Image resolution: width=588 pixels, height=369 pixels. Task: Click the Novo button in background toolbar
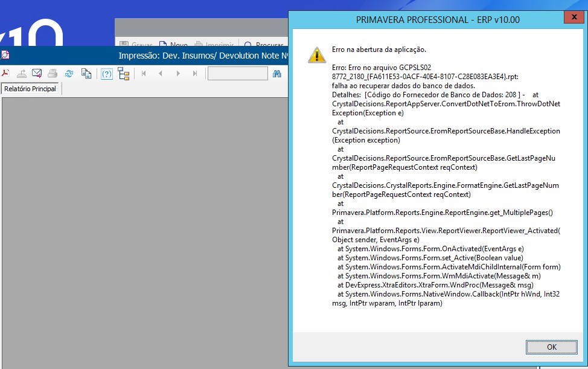173,45
